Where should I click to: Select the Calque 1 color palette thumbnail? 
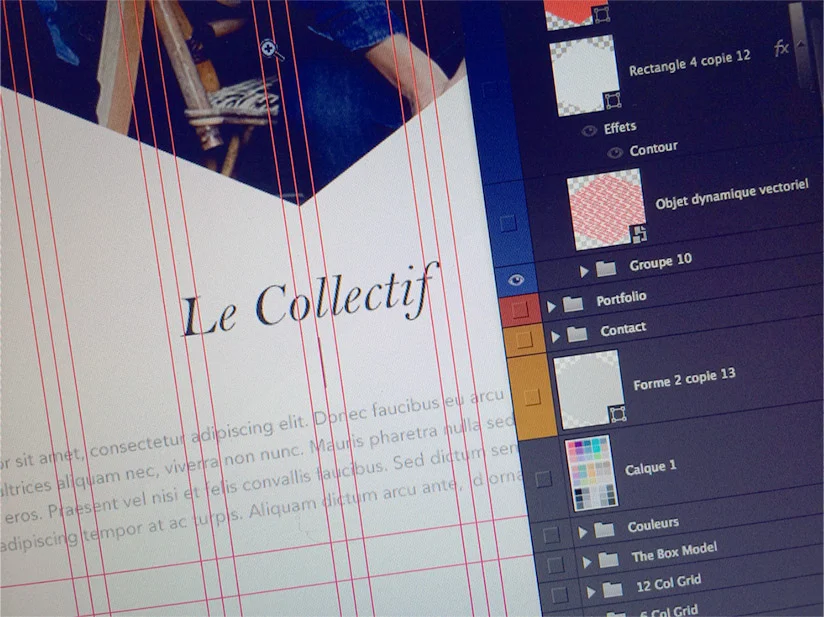[590, 474]
